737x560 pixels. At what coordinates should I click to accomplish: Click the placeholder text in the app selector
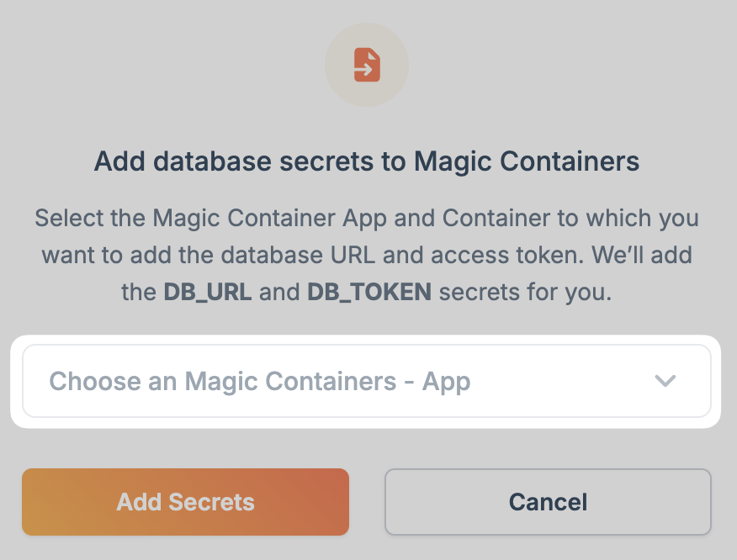[x=258, y=380]
